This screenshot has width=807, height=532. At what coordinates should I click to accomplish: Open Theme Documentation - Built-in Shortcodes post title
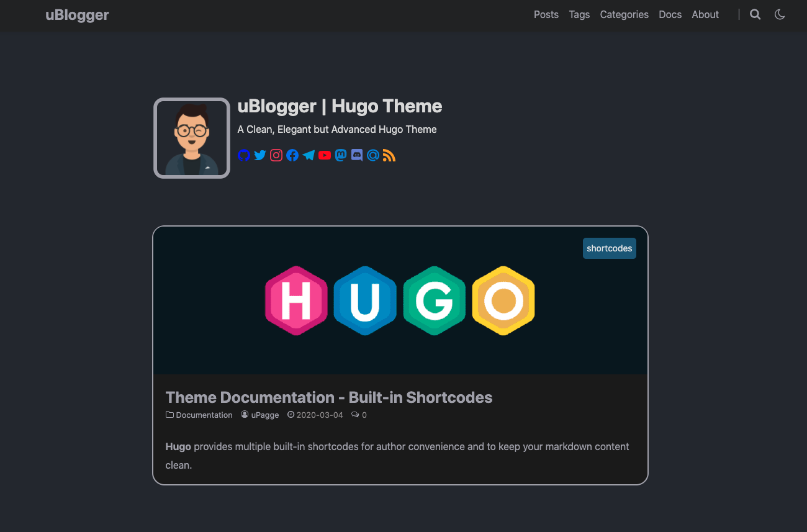tap(329, 397)
